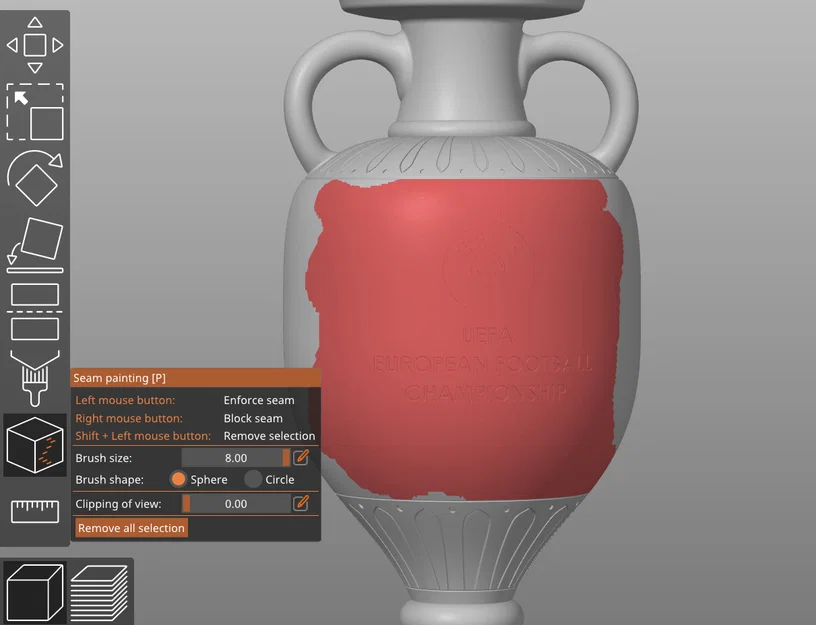Viewport: 816px width, 625px height.
Task: Click the solid rectangle packing tool
Action: [35, 294]
